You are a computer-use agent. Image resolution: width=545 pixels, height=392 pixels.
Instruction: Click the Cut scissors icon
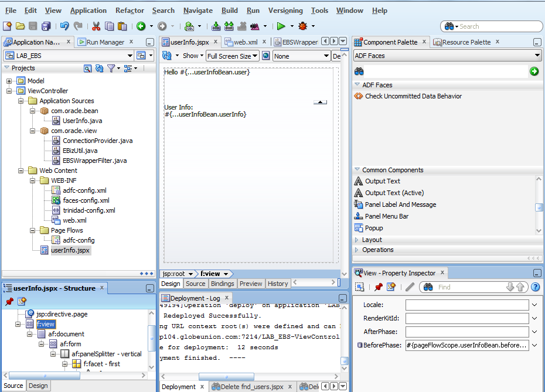96,26
